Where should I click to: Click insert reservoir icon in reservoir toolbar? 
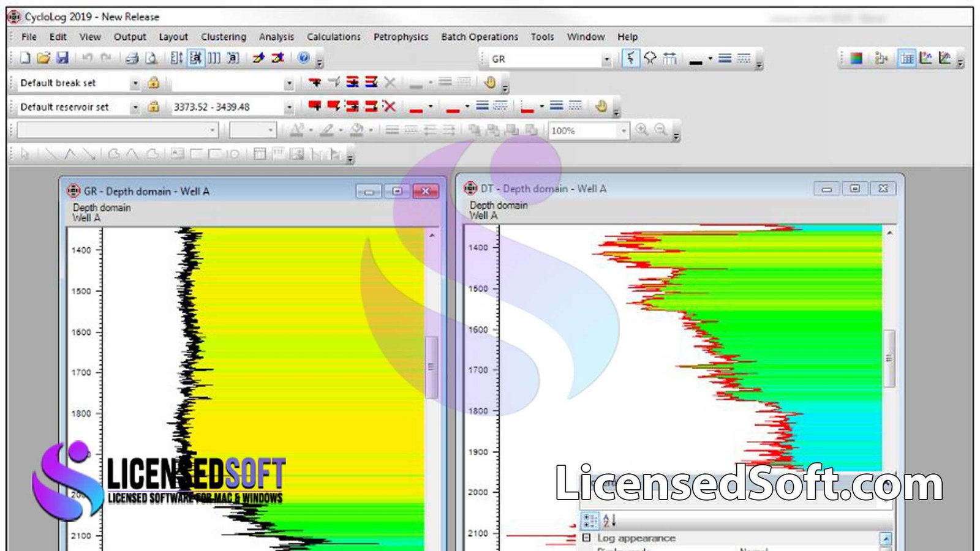pyautogui.click(x=315, y=106)
